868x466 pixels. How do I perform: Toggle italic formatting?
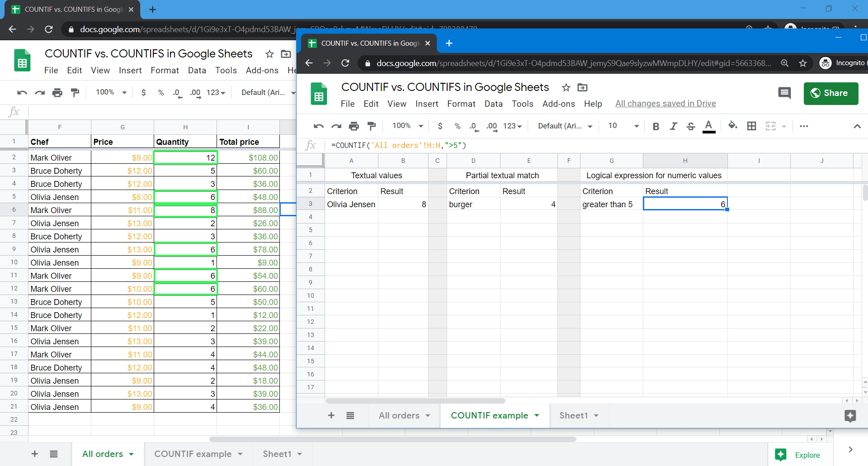click(x=673, y=126)
